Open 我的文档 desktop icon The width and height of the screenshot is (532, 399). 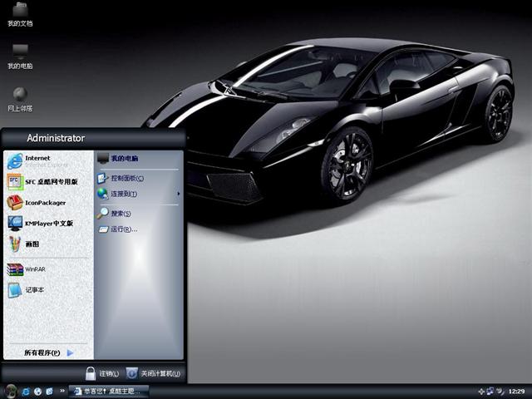point(20,14)
